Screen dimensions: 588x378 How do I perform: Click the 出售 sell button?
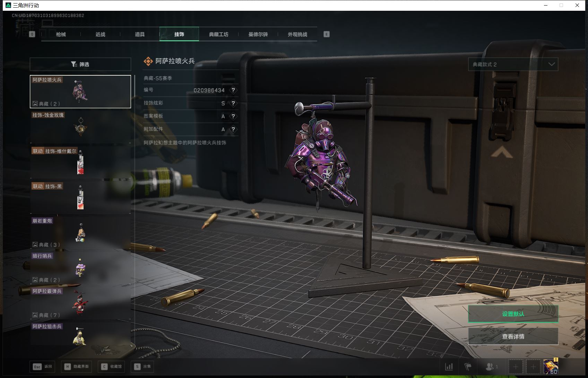(142, 367)
